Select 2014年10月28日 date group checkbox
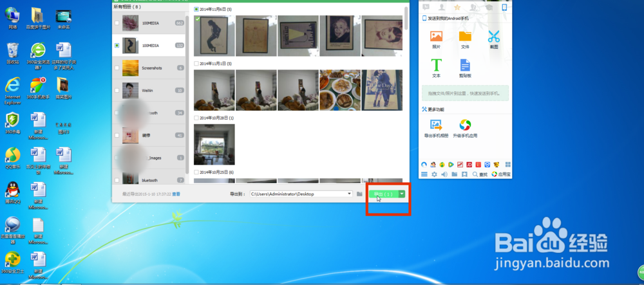 point(196,118)
